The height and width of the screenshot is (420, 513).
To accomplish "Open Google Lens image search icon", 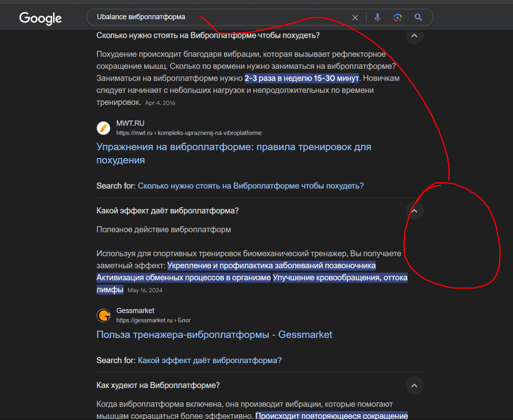I will click(397, 17).
